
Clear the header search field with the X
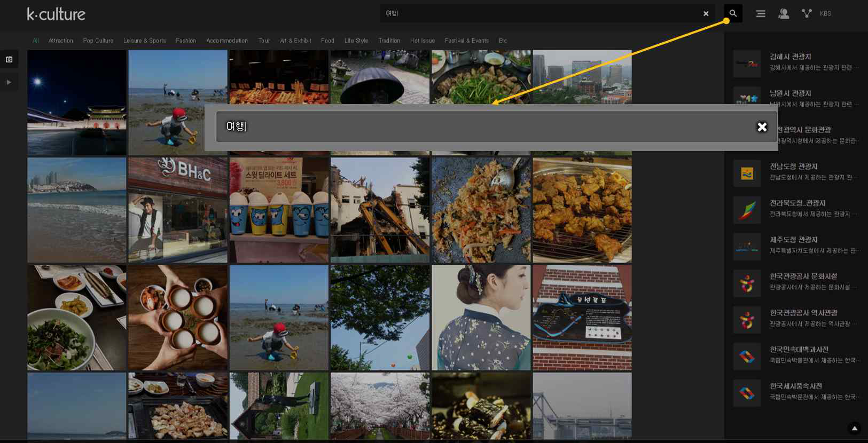tap(706, 13)
